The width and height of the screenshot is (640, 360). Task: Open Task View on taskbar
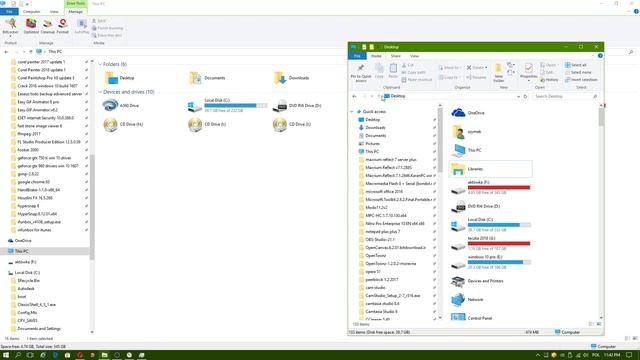(x=30, y=355)
